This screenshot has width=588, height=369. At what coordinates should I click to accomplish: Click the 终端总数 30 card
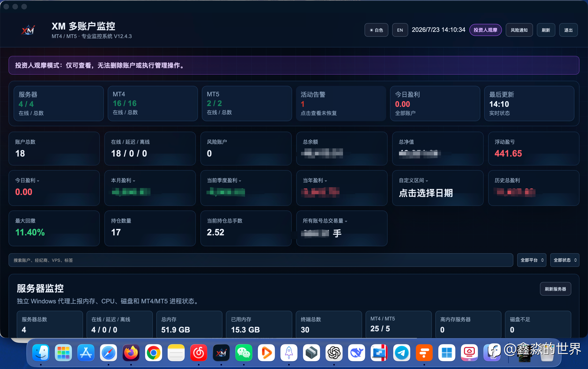pos(329,324)
